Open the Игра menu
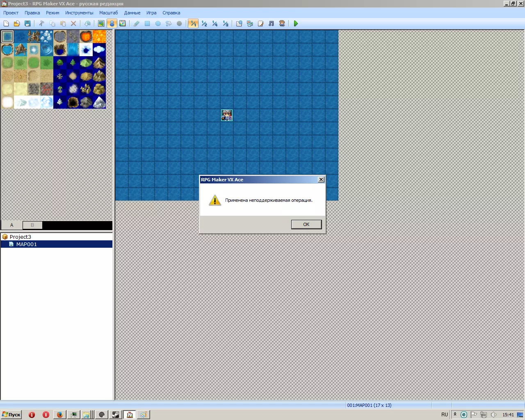The height and width of the screenshot is (420, 525). click(151, 13)
